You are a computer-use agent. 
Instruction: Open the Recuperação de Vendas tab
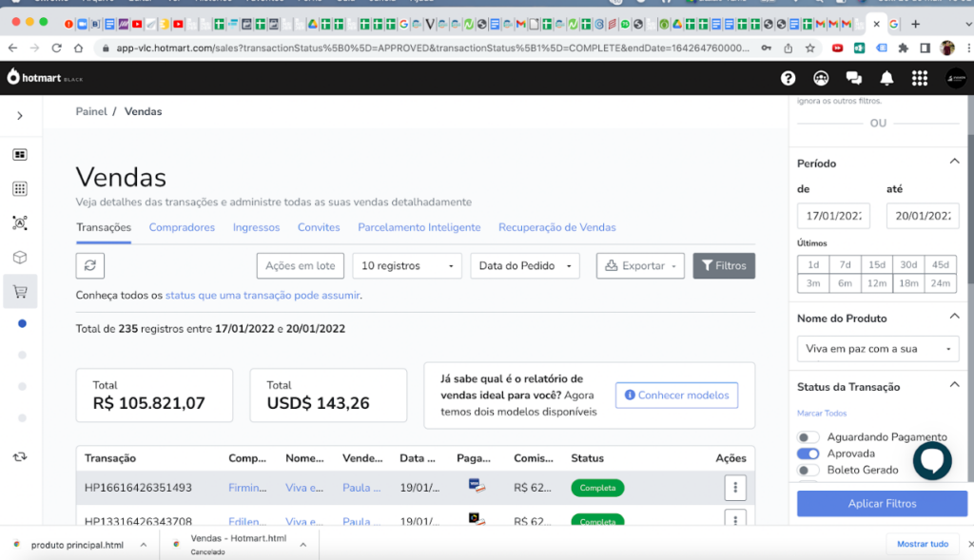point(556,227)
